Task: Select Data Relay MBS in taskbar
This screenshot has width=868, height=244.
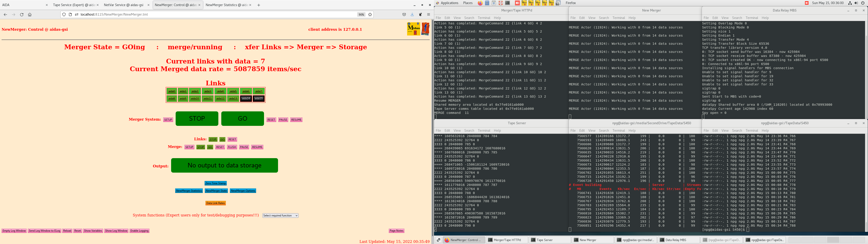Action: point(678,240)
